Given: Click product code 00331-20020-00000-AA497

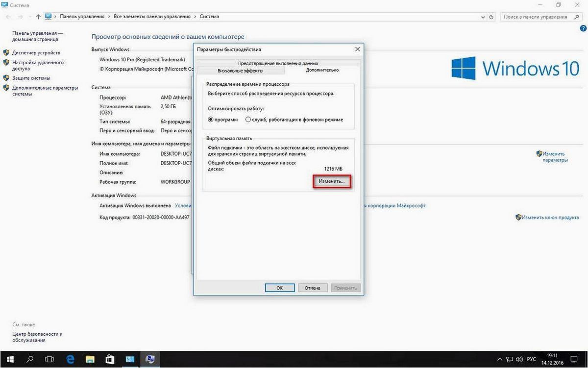Looking at the screenshot, I should click(160, 217).
